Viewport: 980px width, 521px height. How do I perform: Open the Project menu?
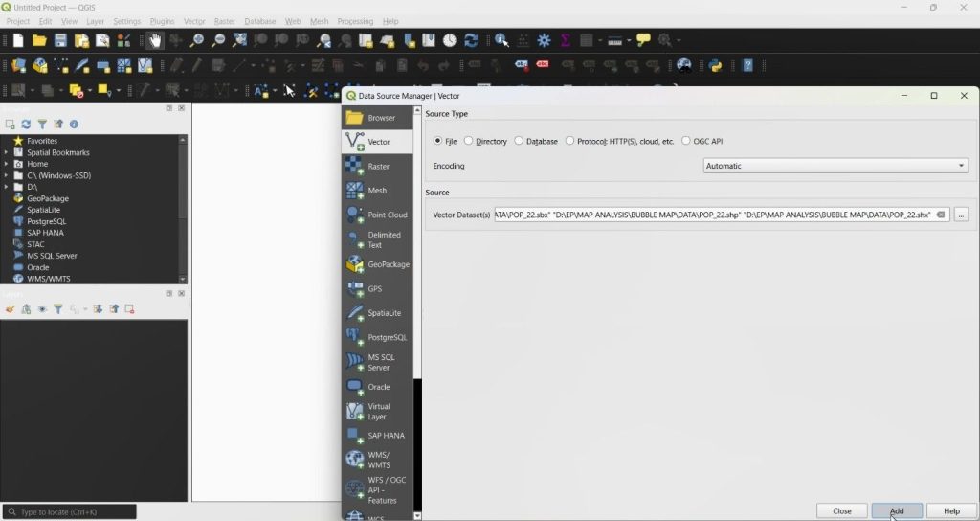(17, 21)
